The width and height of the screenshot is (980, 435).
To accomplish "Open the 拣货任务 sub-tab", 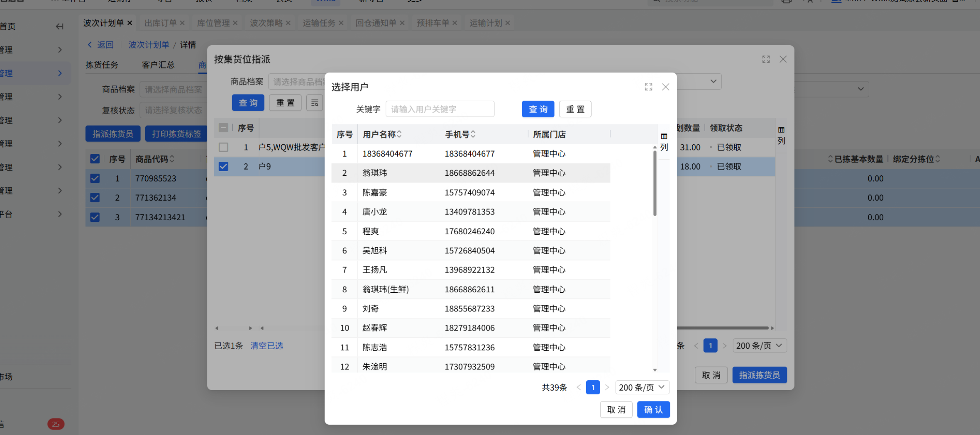I will point(102,65).
